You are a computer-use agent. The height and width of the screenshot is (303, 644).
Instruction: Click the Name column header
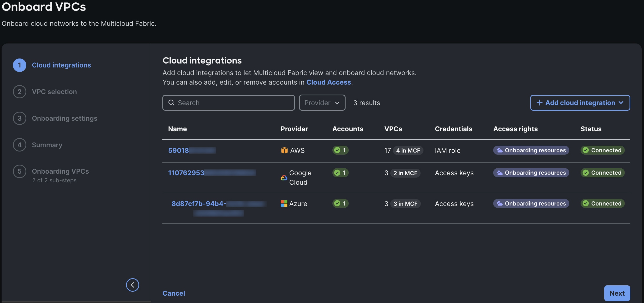click(x=177, y=129)
